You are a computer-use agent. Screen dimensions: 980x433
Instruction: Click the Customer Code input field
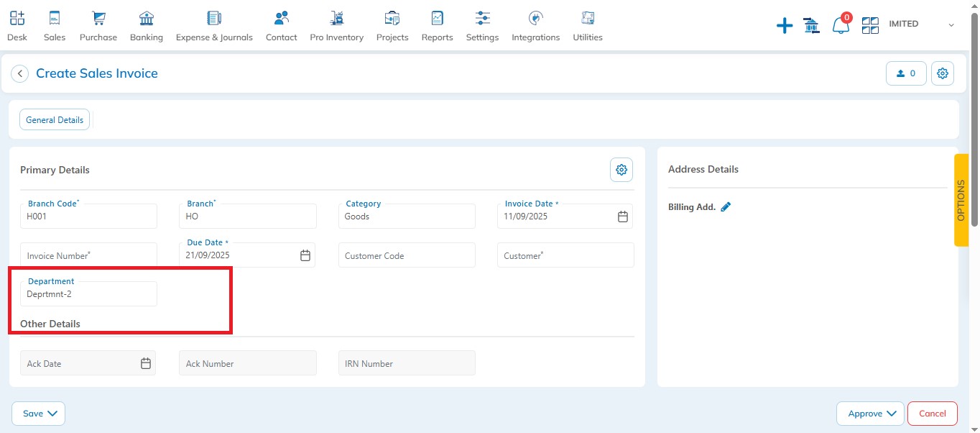pos(407,255)
